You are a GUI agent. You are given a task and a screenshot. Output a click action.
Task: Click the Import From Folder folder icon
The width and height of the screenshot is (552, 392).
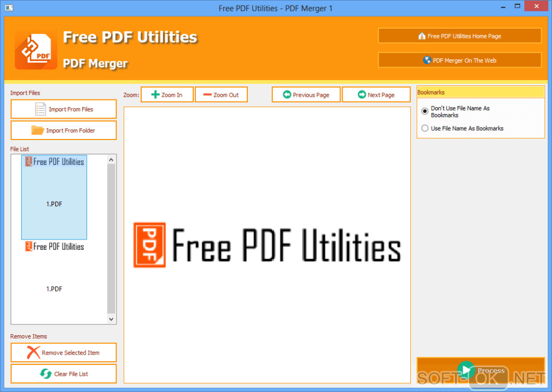click(37, 130)
